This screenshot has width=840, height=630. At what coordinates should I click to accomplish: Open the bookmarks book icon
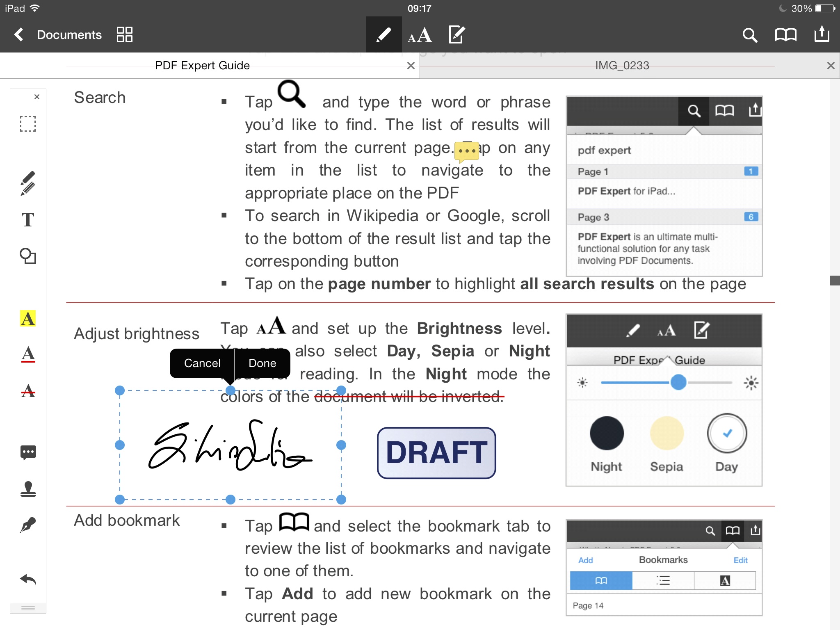(x=785, y=35)
